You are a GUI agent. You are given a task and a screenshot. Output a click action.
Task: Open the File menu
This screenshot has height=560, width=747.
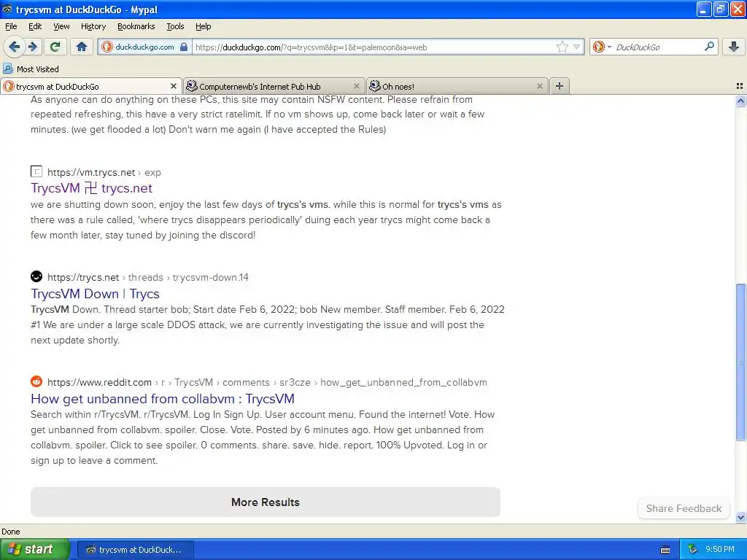click(11, 27)
